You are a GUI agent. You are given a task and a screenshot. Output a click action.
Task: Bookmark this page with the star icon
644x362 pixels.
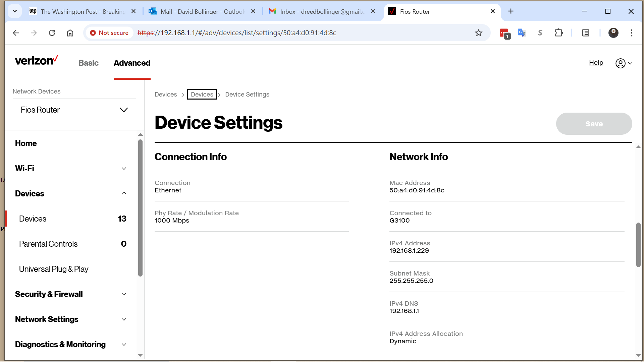[x=479, y=33]
